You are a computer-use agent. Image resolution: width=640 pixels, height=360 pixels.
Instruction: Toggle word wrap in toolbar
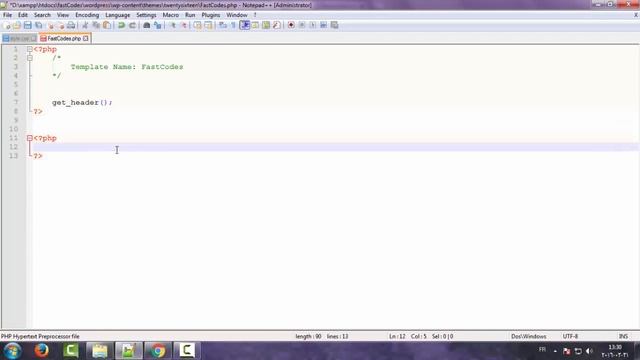pyautogui.click(x=223, y=25)
